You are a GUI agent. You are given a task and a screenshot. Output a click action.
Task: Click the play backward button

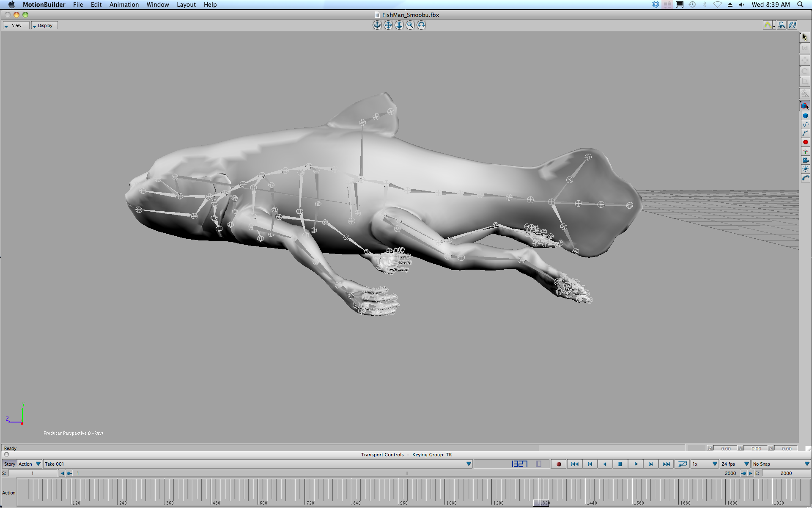tap(605, 464)
